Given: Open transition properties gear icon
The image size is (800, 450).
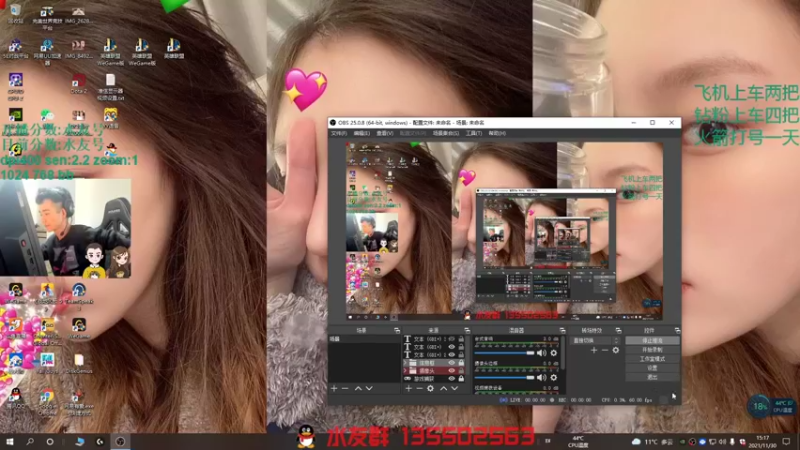Looking at the screenshot, I should pos(616,351).
